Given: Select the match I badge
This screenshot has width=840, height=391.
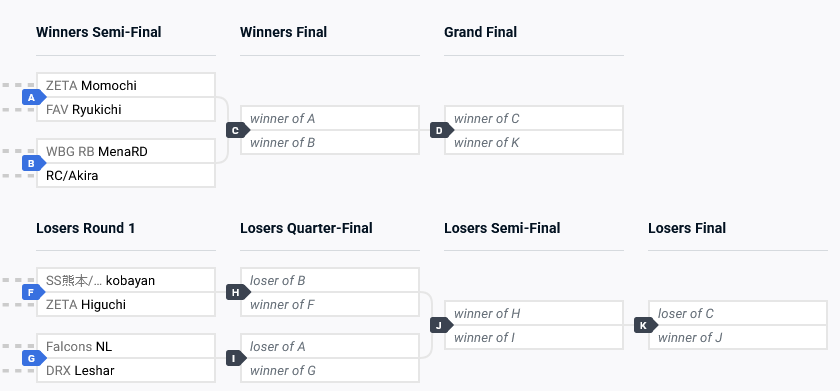Looking at the screenshot, I should (237, 358).
